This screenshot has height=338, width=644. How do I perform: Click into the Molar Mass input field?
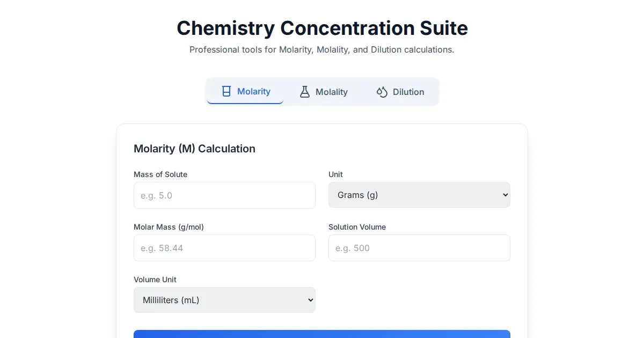pos(224,248)
